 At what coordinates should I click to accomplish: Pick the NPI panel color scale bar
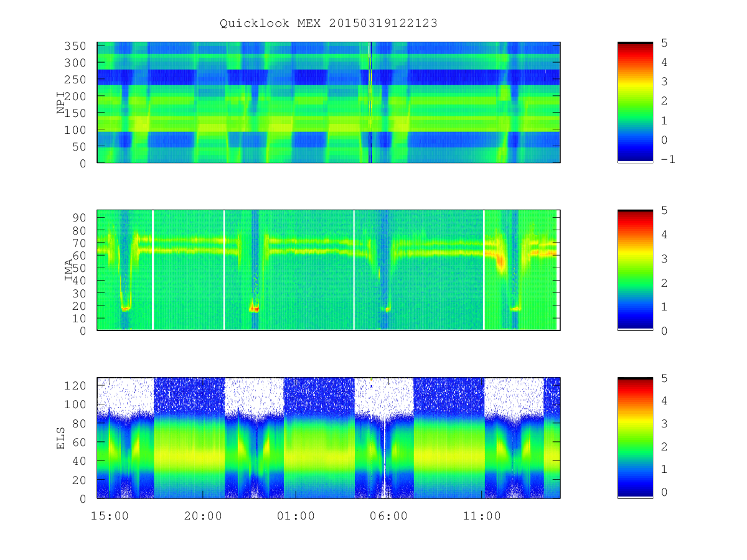pyautogui.click(x=635, y=103)
